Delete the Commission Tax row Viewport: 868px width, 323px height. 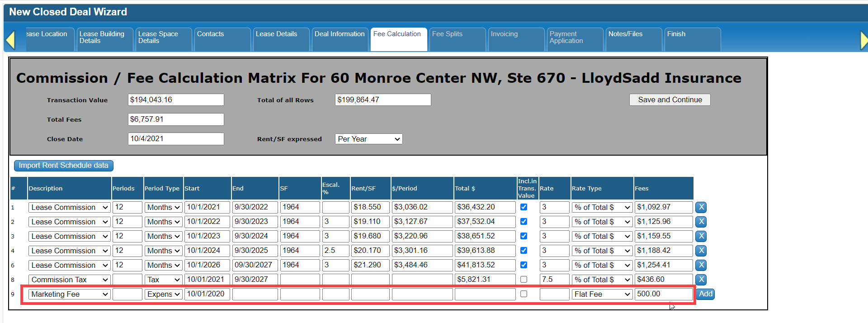tap(701, 280)
